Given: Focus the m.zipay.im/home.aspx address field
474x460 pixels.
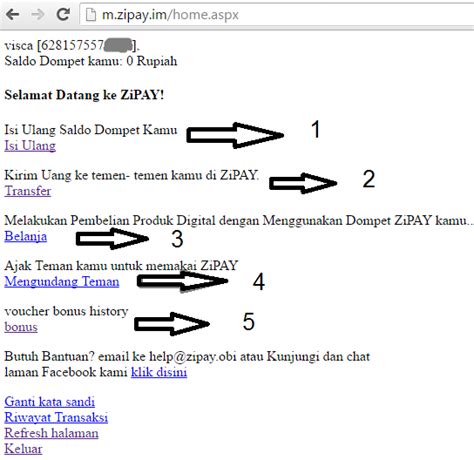Looking at the screenshot, I should pos(277,15).
